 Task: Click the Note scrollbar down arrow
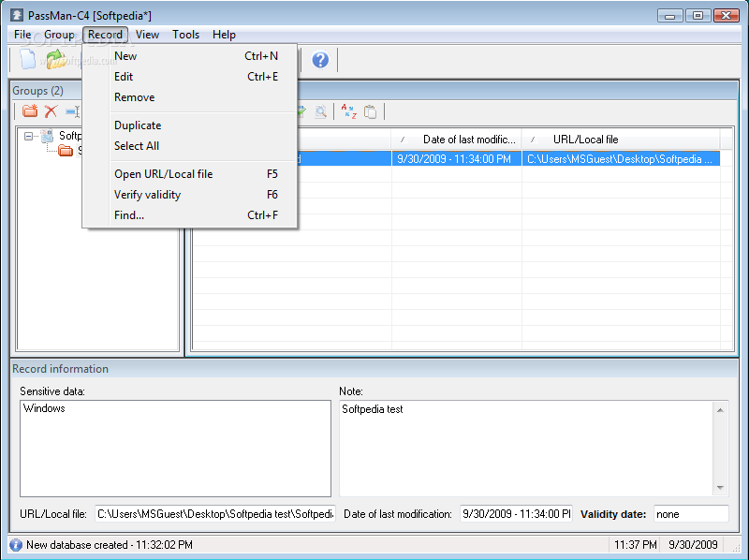720,488
